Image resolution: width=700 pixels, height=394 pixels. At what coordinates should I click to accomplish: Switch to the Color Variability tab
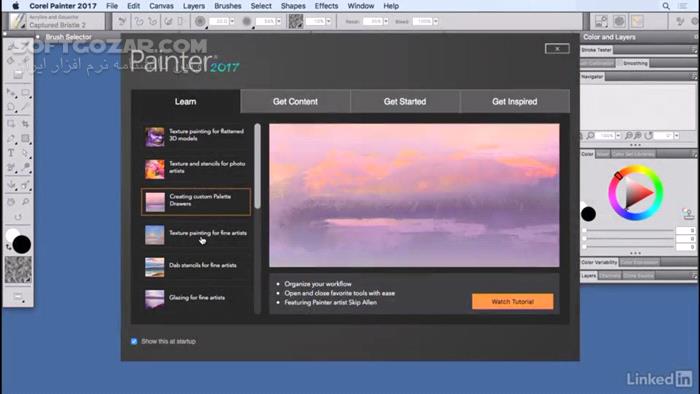[599, 262]
